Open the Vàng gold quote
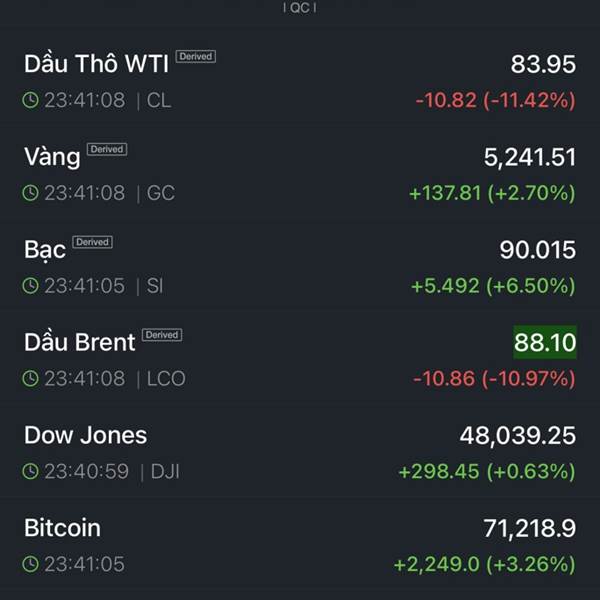Viewport: 600px width, 600px height. (x=52, y=157)
